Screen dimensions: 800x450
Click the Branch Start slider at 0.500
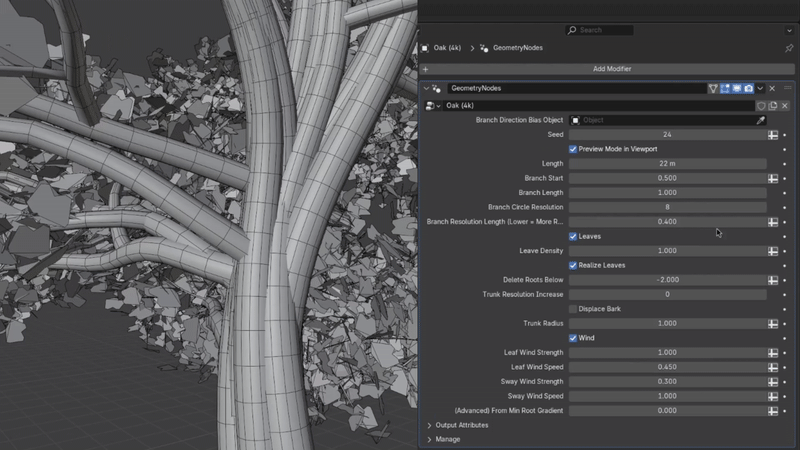(667, 178)
